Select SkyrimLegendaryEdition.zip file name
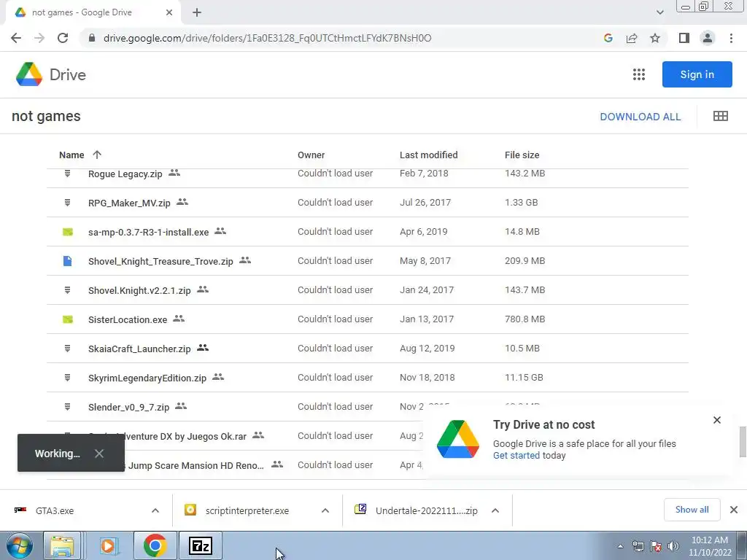Image resolution: width=747 pixels, height=560 pixels. click(x=147, y=378)
